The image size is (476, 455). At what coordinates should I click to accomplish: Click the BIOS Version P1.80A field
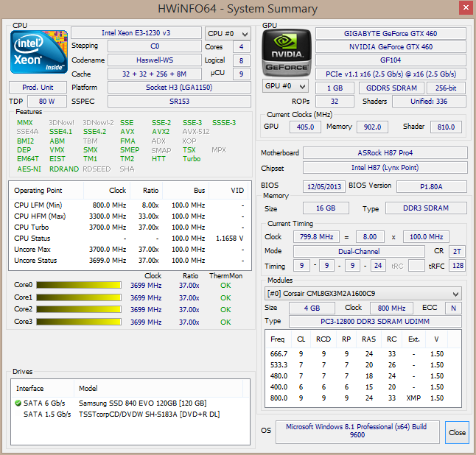coord(431,186)
